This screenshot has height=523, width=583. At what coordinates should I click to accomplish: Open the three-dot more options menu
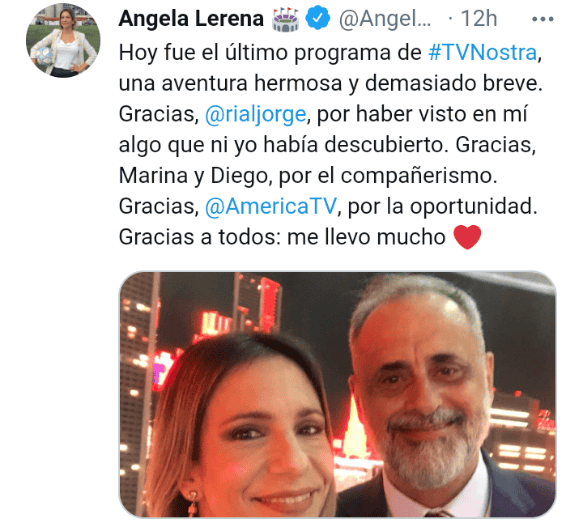tap(542, 19)
